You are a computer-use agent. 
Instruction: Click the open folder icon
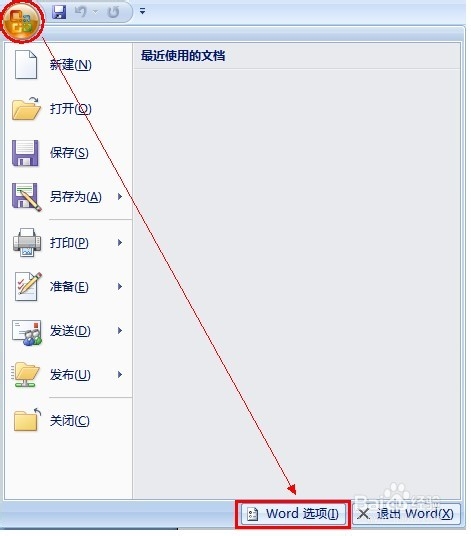tap(26, 108)
